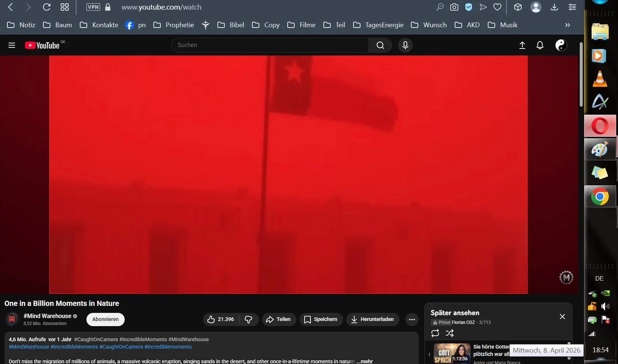Open Opera easy setup sliders icon
The width and height of the screenshot is (618, 364).
click(572, 7)
